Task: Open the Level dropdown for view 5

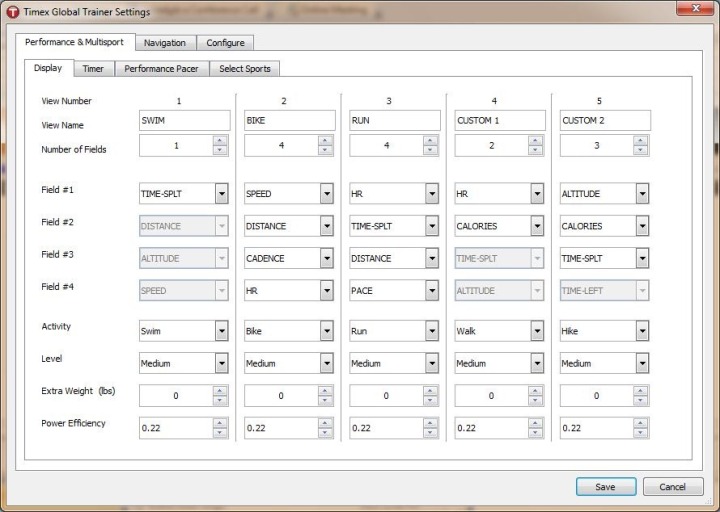Action: pos(642,363)
